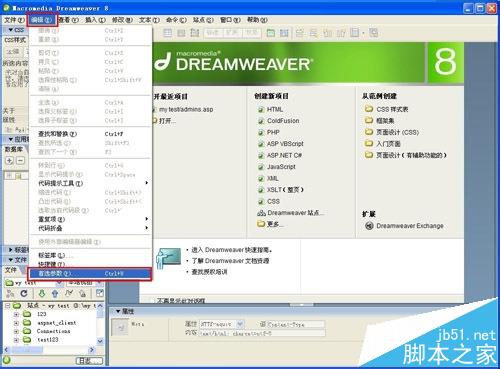Choose 查找和替换 from the Edit menu
Image resolution: width=500 pixels, height=369 pixels.
pyautogui.click(x=90, y=134)
